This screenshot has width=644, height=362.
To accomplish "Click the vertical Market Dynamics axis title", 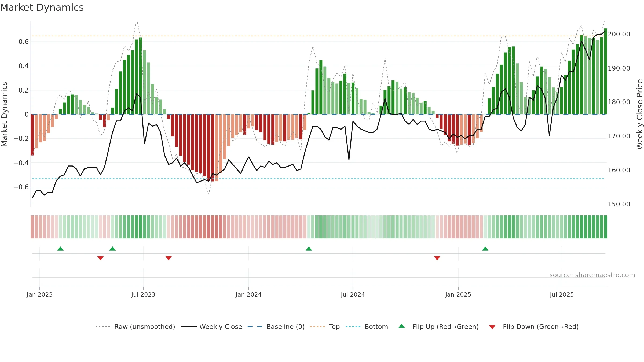I will point(4,114).
